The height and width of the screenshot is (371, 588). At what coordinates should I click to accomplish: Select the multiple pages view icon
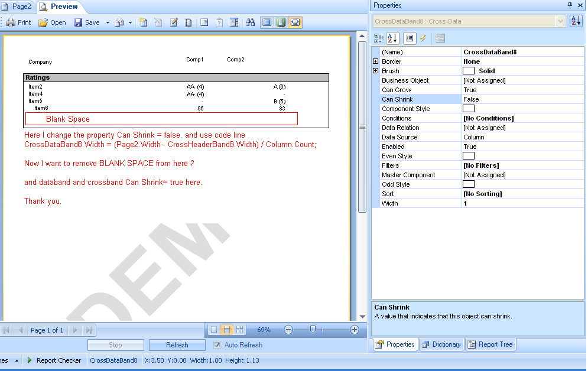click(240, 330)
